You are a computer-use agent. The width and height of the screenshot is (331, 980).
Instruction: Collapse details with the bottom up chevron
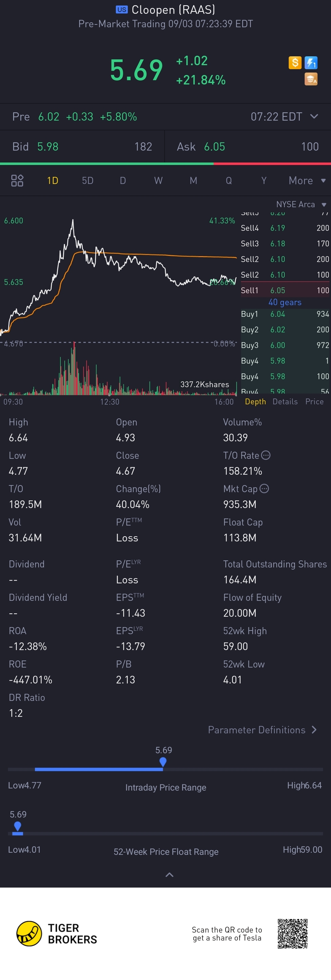click(169, 875)
